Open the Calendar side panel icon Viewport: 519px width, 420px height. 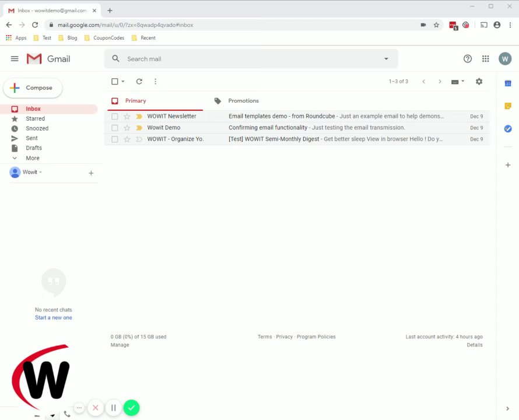click(x=508, y=83)
